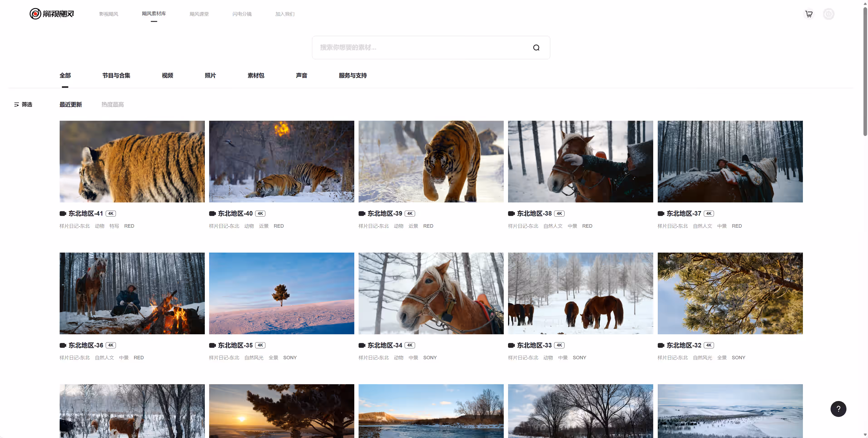Screen dimensions: 868x438
Task: Focus the material search input field
Action: coord(421,47)
